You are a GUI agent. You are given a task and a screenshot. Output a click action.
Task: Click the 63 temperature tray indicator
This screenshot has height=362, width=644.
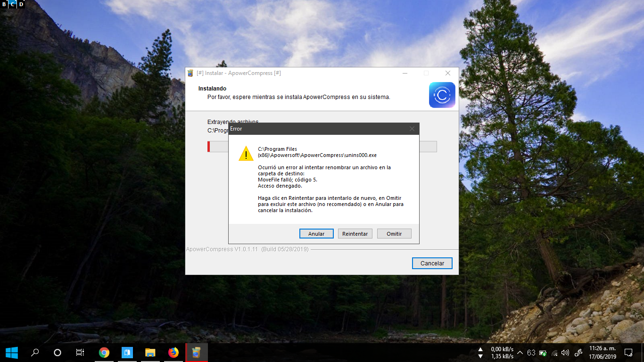point(531,353)
